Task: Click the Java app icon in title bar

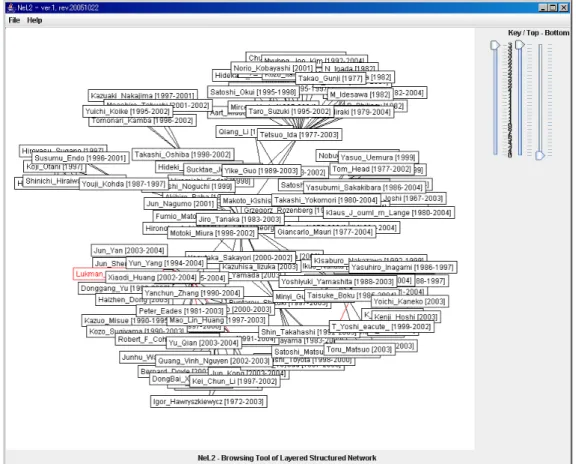Action: coord(11,7)
